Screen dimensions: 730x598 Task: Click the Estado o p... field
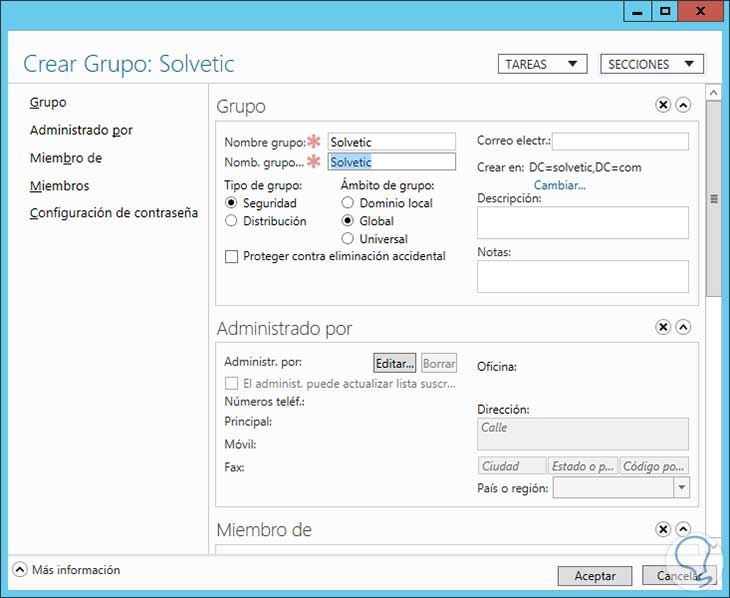pos(583,466)
